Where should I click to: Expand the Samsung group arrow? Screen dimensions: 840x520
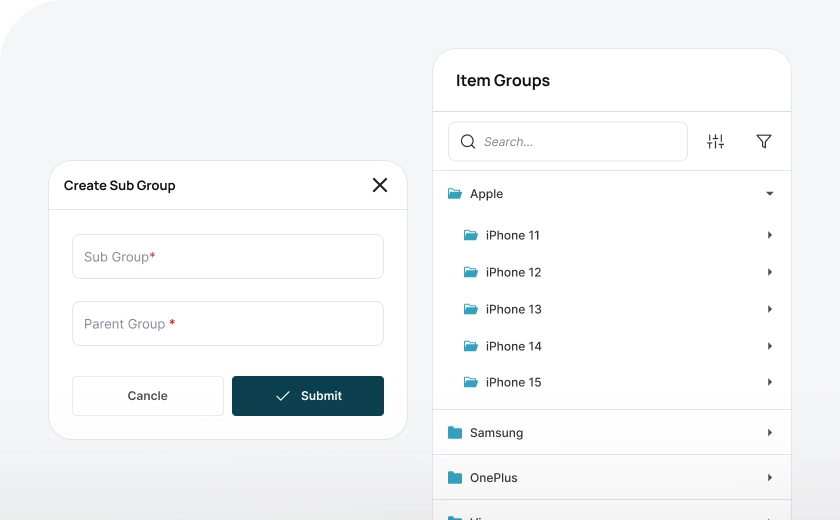point(769,432)
